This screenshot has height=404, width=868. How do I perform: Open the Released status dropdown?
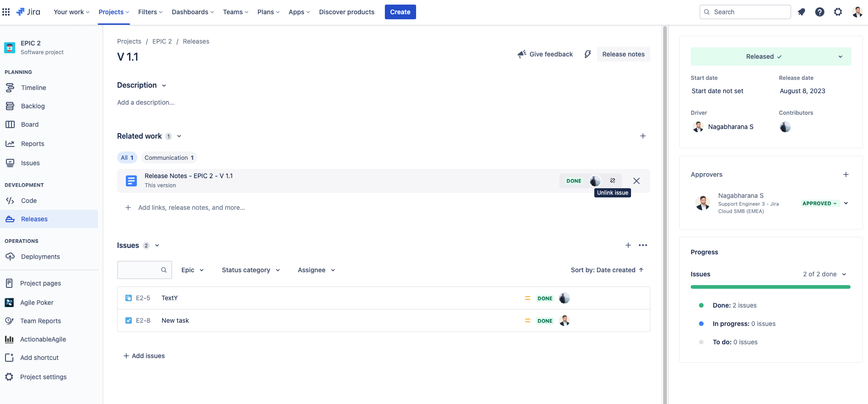[x=771, y=56]
